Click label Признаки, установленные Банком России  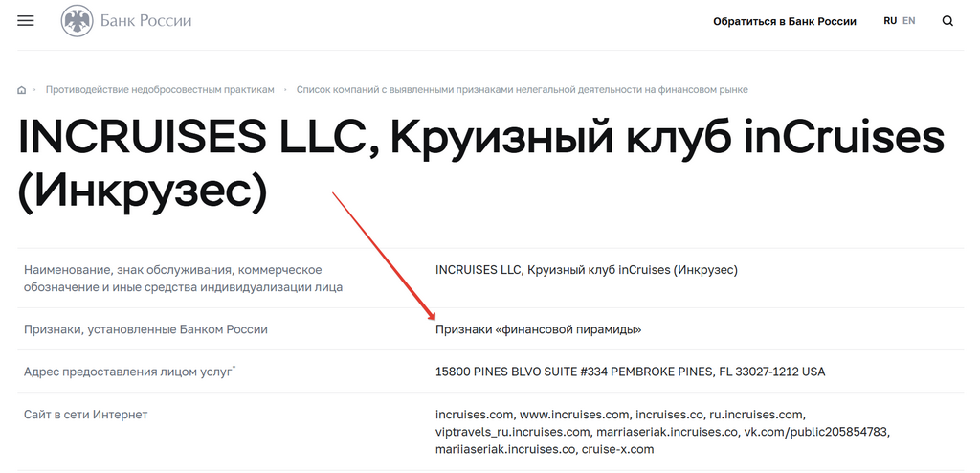145,329
